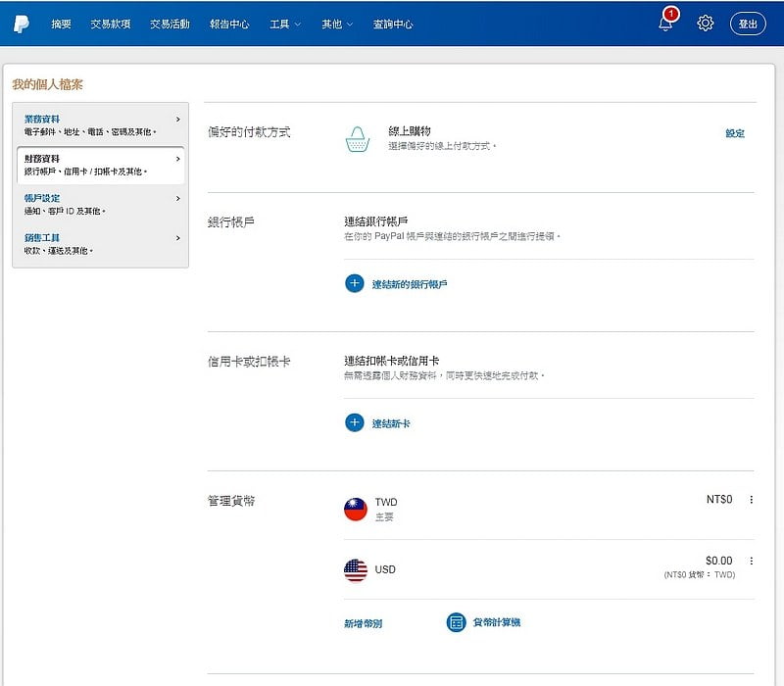
Task: Click the 偏好的付款方式 section label
Action: click(249, 132)
